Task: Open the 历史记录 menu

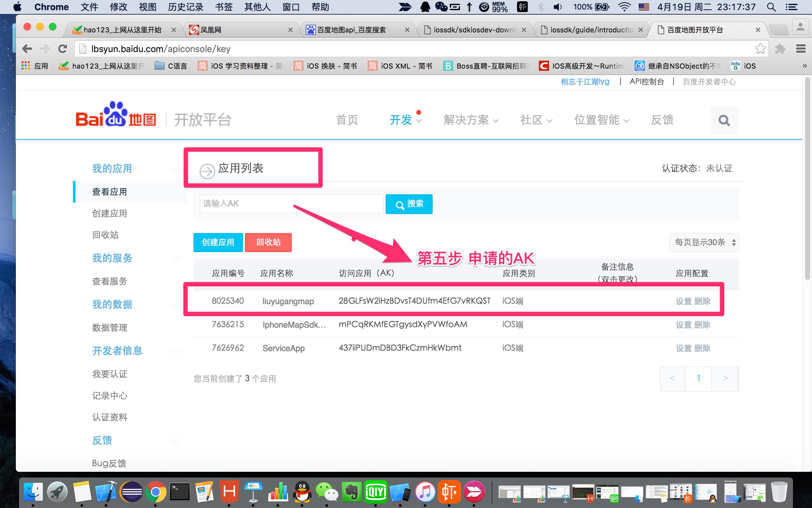Action: coord(186,7)
